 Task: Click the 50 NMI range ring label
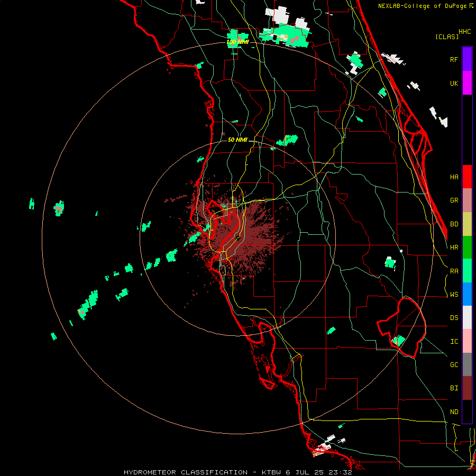click(x=237, y=140)
